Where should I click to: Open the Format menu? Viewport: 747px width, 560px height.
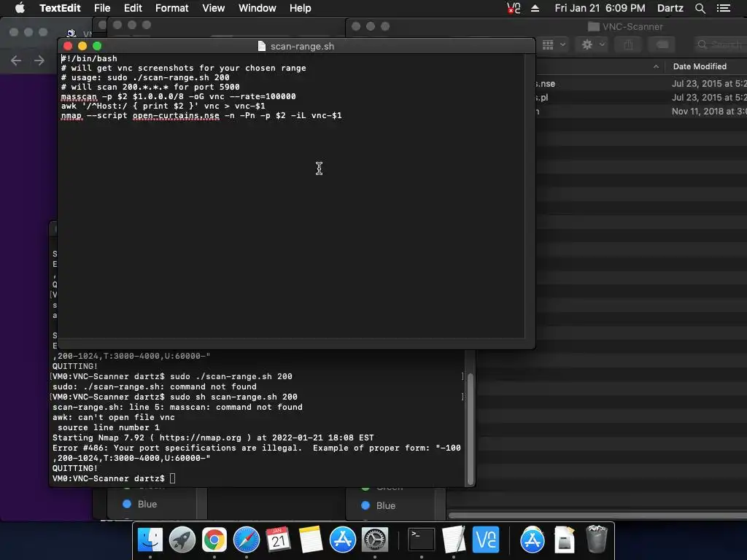(171, 8)
